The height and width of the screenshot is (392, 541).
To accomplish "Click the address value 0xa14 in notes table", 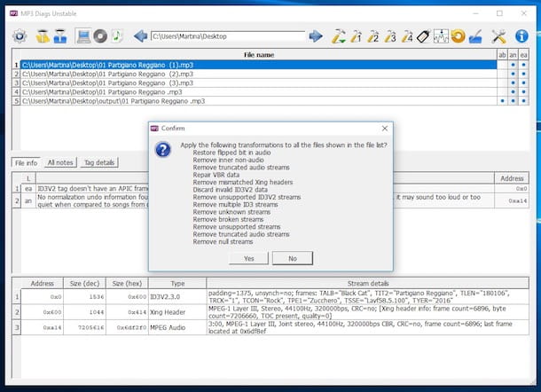I will point(518,200).
